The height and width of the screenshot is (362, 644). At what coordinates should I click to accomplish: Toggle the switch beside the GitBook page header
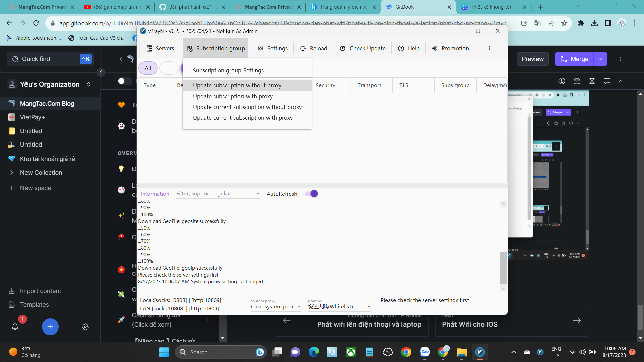[x=124, y=81]
